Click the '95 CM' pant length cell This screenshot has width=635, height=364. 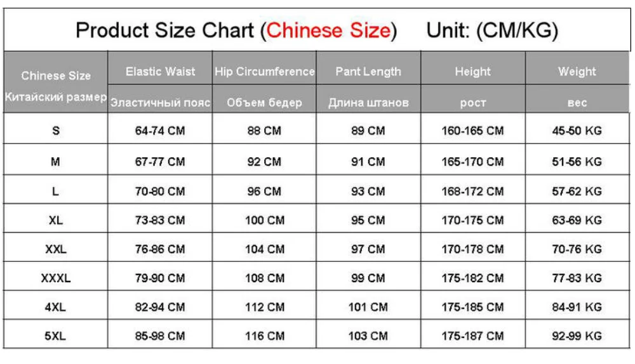click(368, 220)
